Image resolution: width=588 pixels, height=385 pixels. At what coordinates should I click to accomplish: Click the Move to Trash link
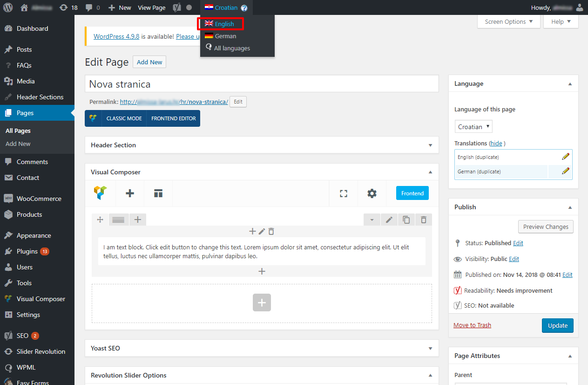[x=472, y=325]
